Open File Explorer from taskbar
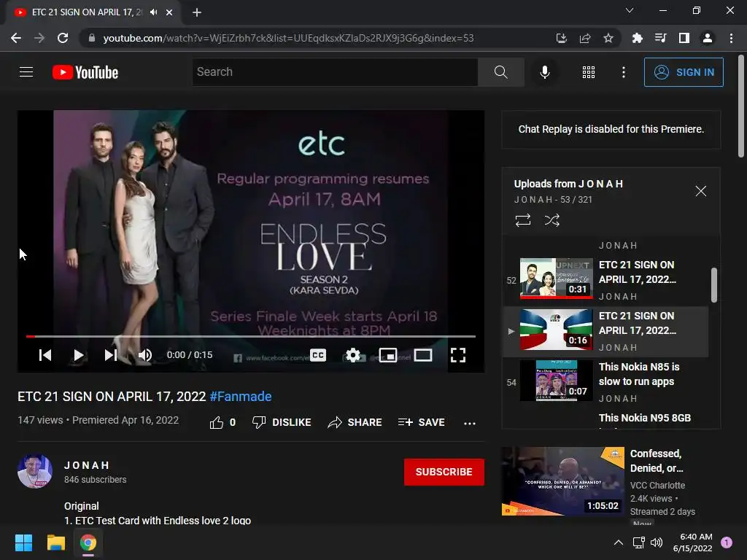 [x=55, y=542]
